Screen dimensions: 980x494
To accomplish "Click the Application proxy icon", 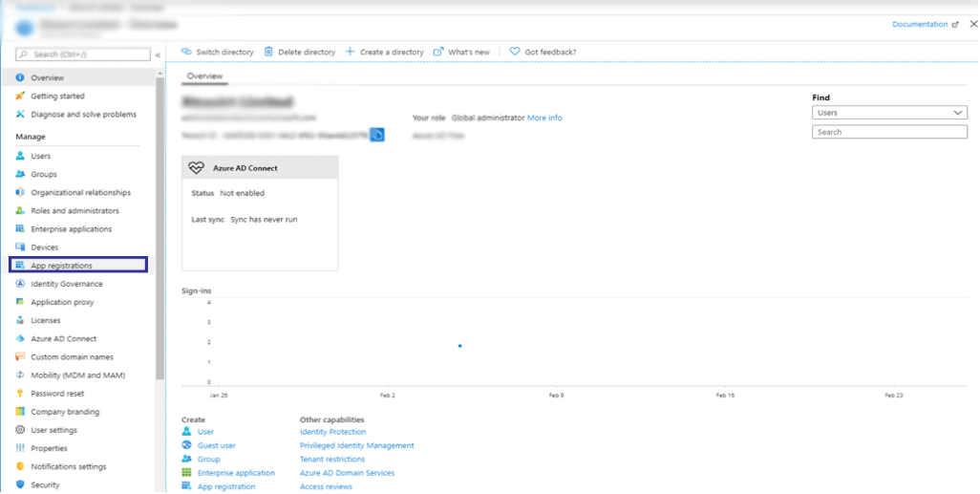I will tap(20, 301).
